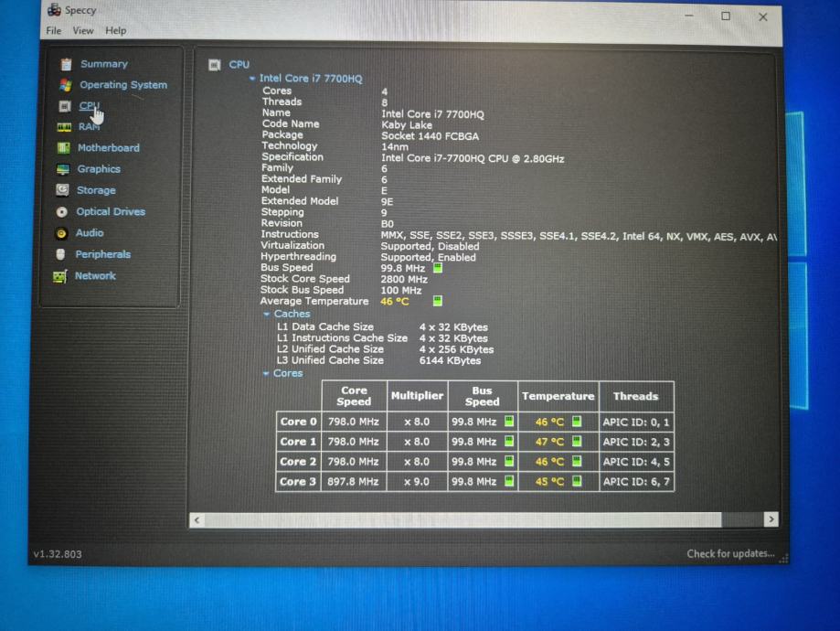Click the Check for updates link
The width and height of the screenshot is (840, 631).
pyautogui.click(x=730, y=553)
